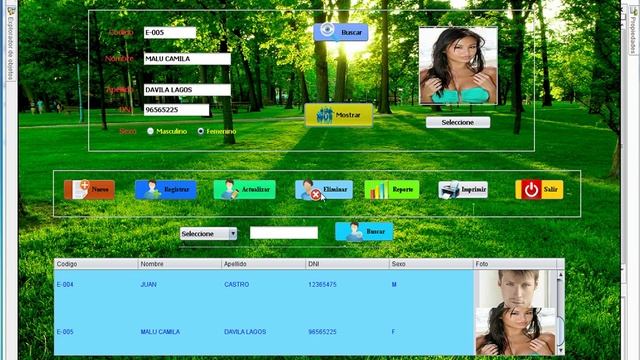The height and width of the screenshot is (360, 640).
Task: Select table cell DAVILA LAGOS
Action: pos(264,331)
